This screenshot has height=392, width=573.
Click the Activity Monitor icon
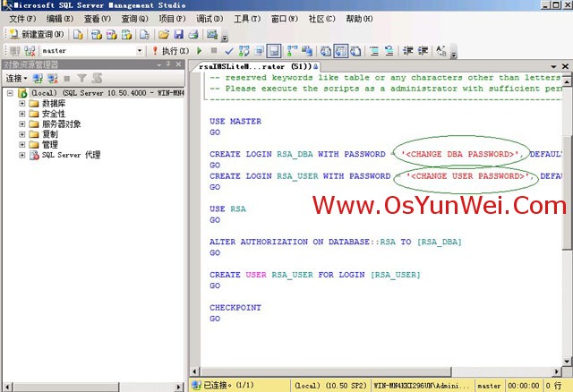click(212, 34)
